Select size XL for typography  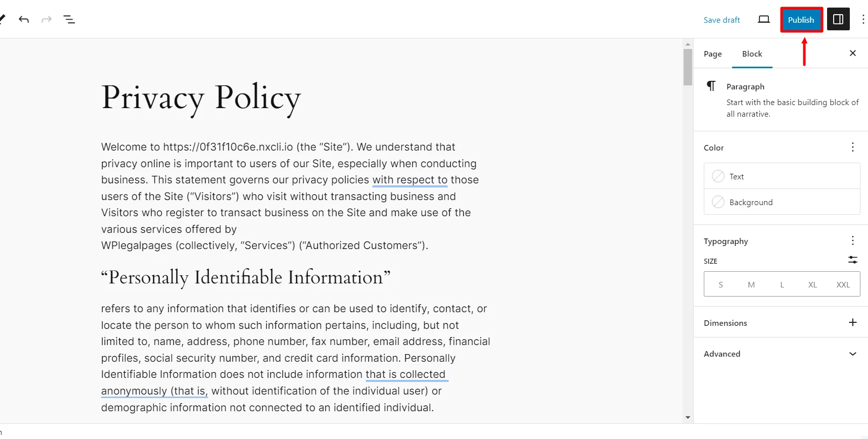point(812,284)
